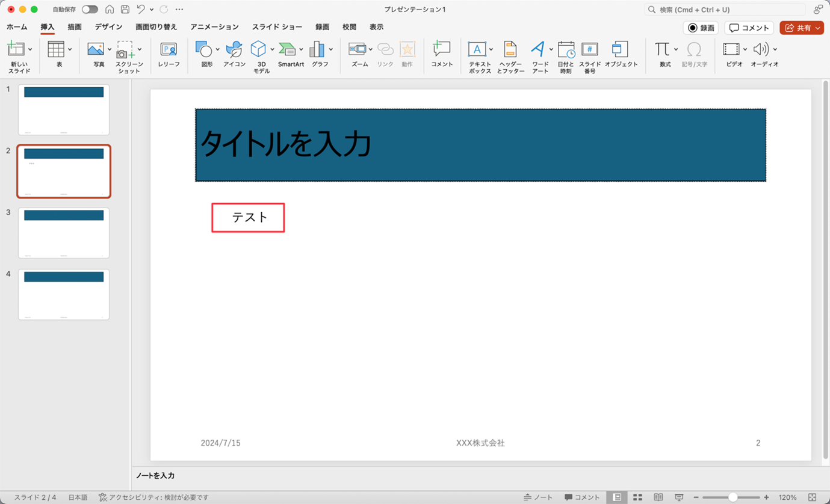Expand the 写真 dropdown arrow
Screen dimensions: 830x504
[110, 49]
